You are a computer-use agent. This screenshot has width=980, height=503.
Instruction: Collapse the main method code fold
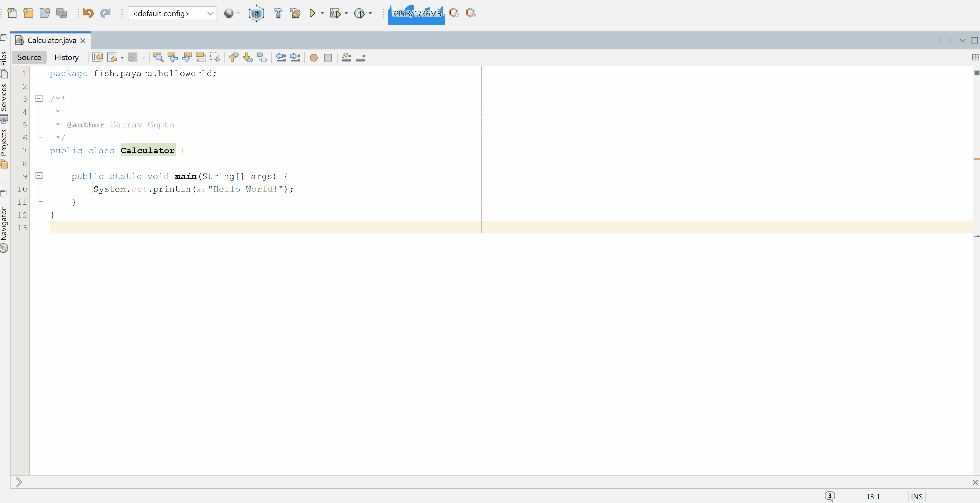[x=39, y=175]
